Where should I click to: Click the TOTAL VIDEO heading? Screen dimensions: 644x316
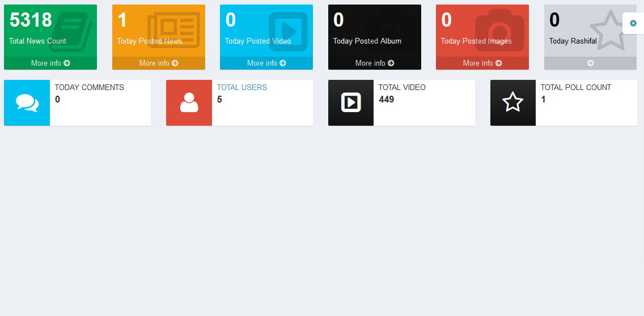coord(402,87)
